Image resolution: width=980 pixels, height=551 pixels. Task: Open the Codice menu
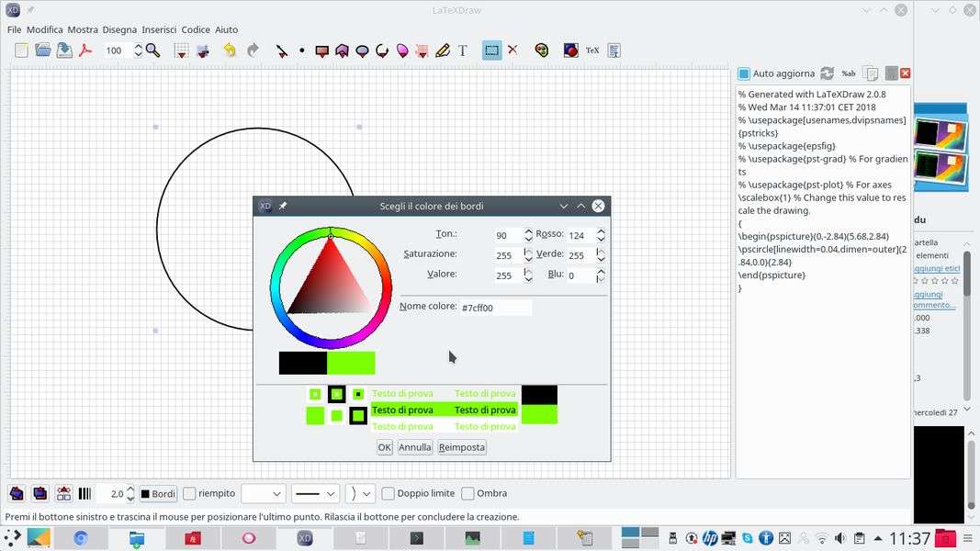pyautogui.click(x=196, y=29)
